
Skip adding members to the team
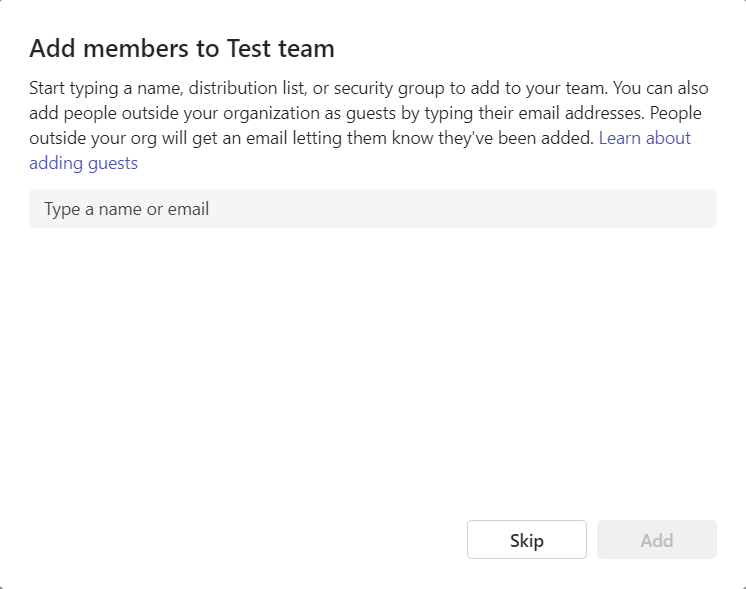tap(527, 540)
